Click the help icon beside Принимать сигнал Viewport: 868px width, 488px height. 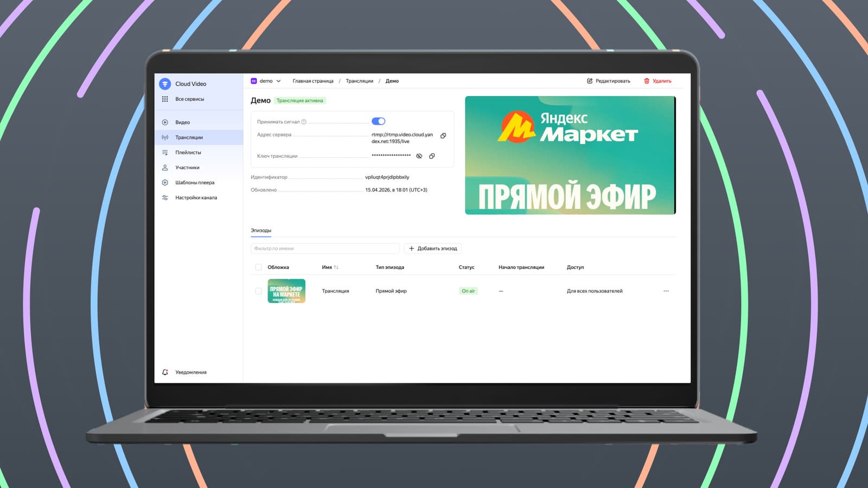tap(304, 122)
